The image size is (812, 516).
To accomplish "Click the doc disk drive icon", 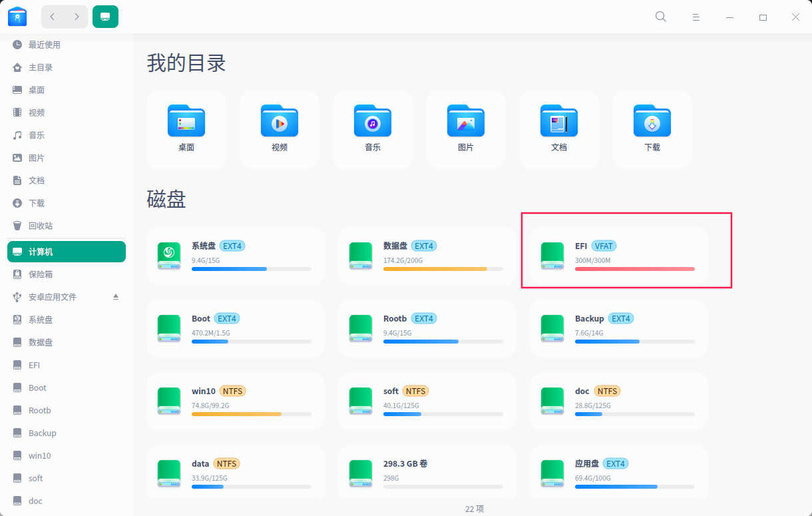I will point(552,401).
